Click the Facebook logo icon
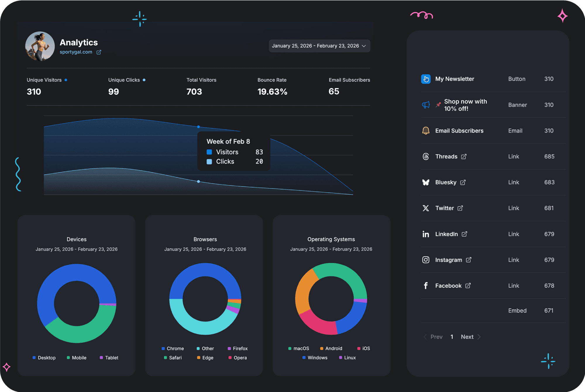585x392 pixels. [x=426, y=286]
